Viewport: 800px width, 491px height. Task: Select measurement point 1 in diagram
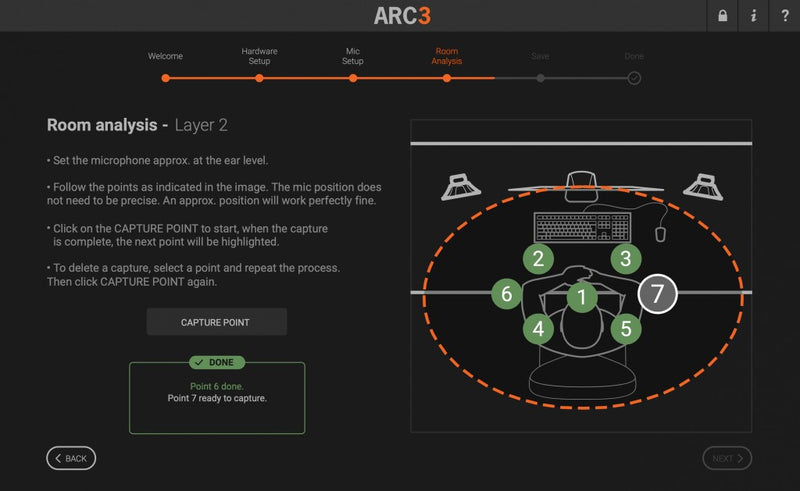pyautogui.click(x=582, y=297)
